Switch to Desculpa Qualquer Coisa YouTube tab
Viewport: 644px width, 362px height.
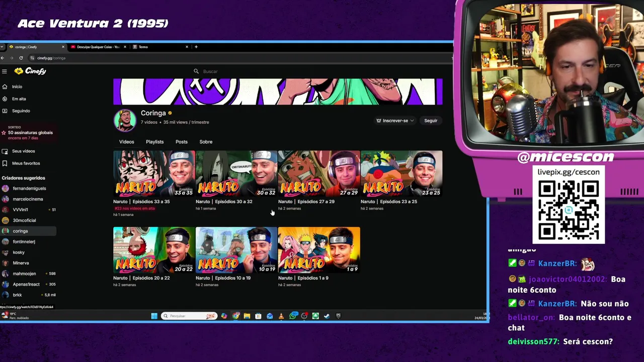(99, 47)
